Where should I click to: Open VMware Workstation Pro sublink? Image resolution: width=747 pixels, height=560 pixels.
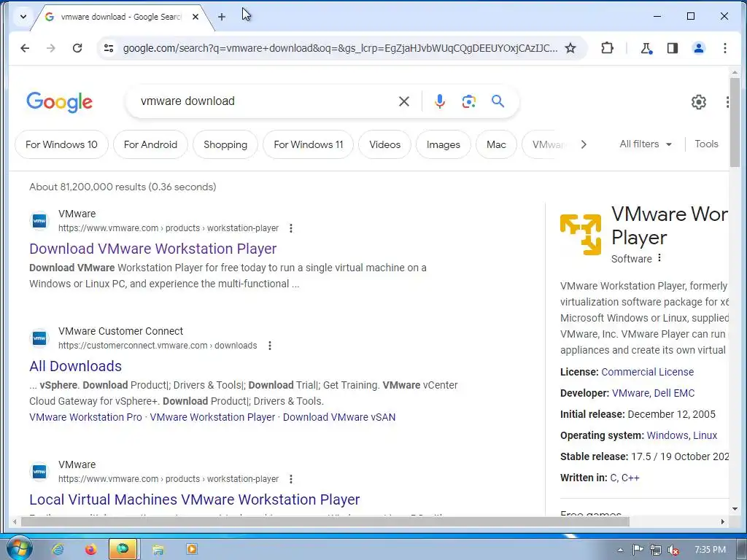click(86, 417)
